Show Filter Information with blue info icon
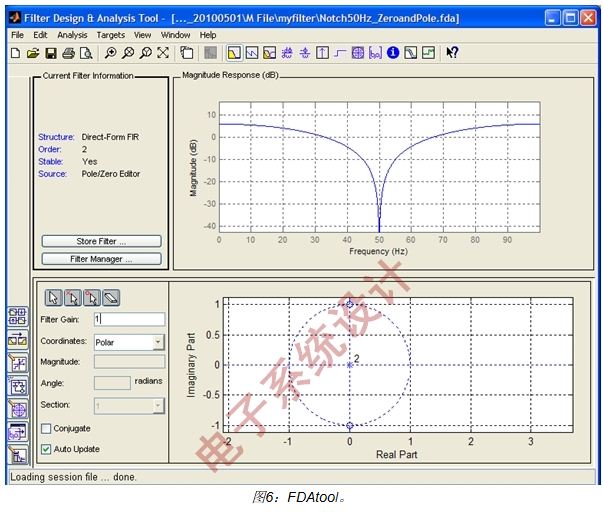 coord(393,53)
